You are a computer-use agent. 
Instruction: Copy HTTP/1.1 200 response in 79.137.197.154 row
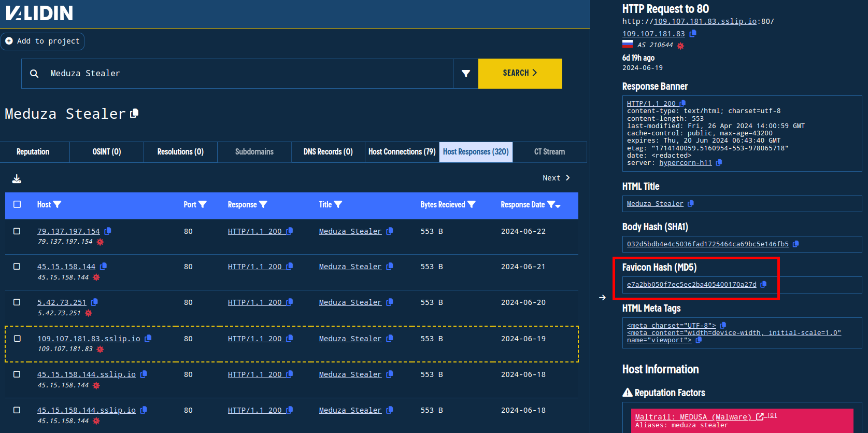290,231
